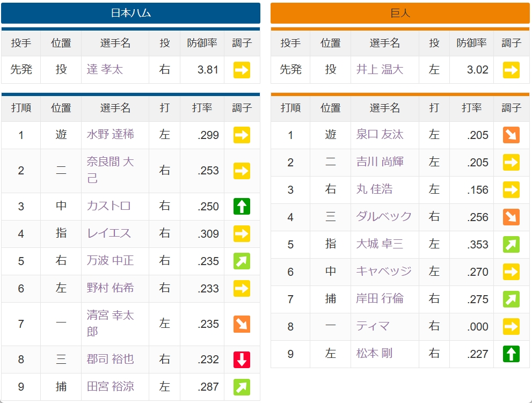Open 郡司 裕也 player page

click(110, 359)
